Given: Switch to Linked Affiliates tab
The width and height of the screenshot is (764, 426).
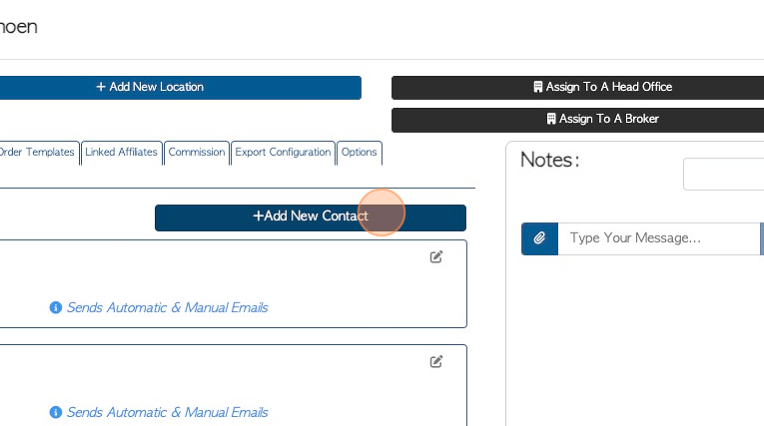Looking at the screenshot, I should [x=121, y=153].
